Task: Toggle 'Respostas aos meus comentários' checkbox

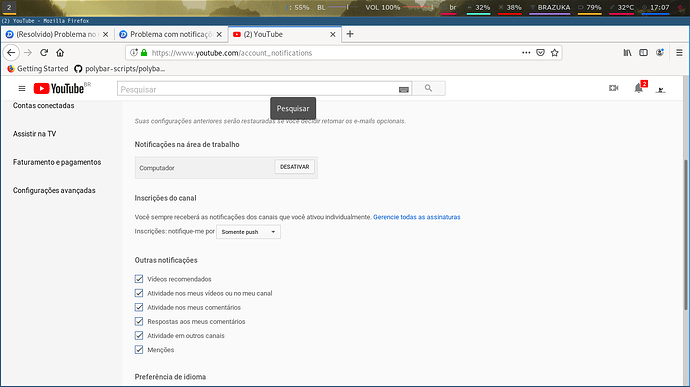Action: pos(139,321)
